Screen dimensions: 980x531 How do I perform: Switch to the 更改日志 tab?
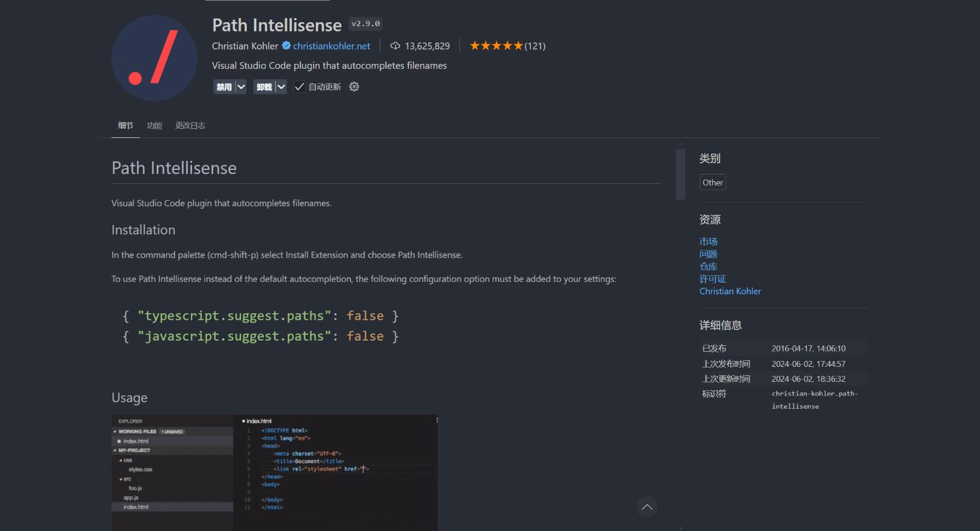[190, 126]
